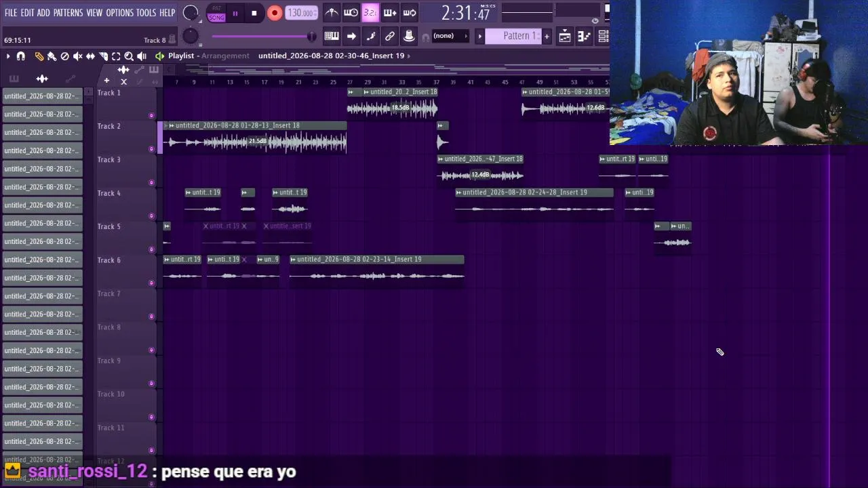This screenshot has height=488, width=868.
Task: Show audio clips in the picker panel
Action: (42, 79)
